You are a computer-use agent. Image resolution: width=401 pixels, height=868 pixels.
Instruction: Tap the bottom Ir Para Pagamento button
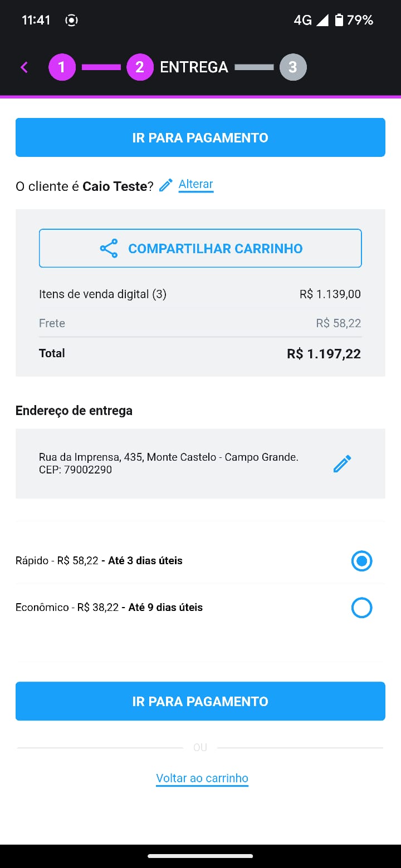pyautogui.click(x=200, y=701)
